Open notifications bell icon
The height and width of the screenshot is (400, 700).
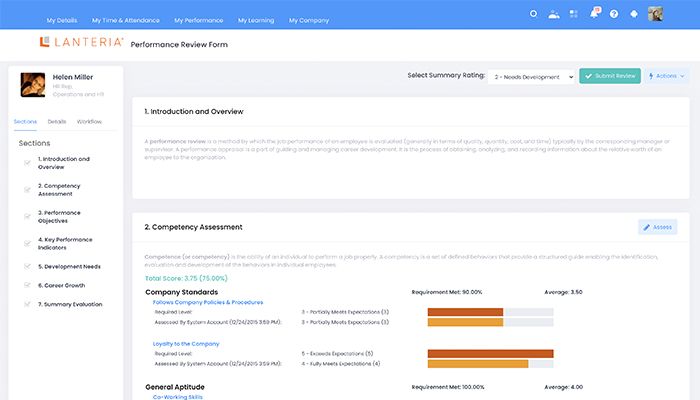click(x=595, y=14)
